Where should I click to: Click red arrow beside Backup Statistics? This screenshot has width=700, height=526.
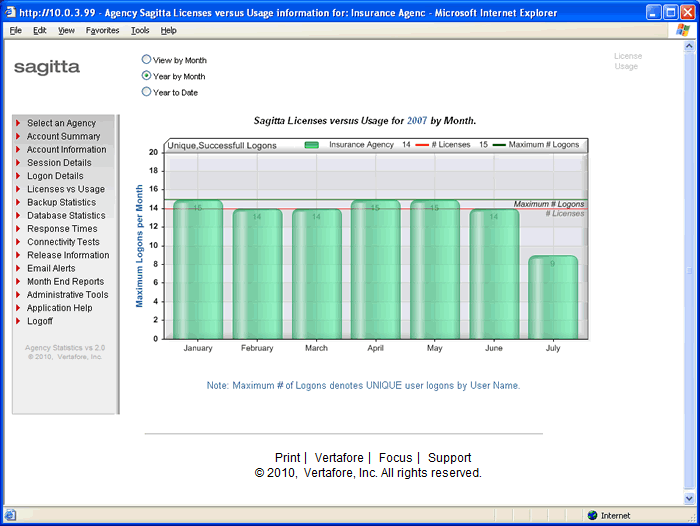(x=18, y=202)
